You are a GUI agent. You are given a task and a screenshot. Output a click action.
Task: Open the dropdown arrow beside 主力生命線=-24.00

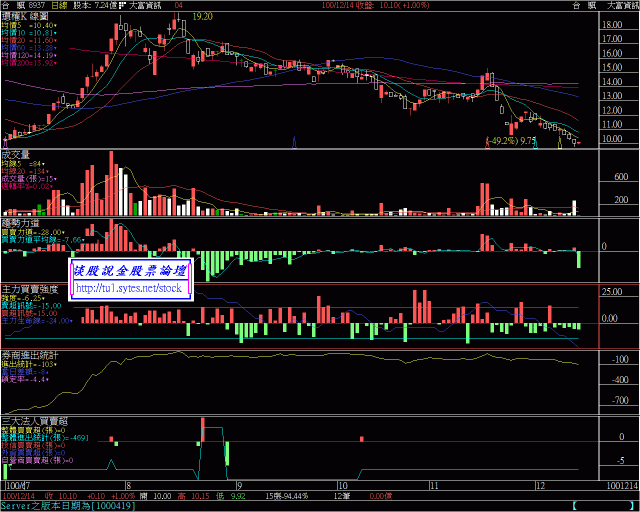point(71,321)
